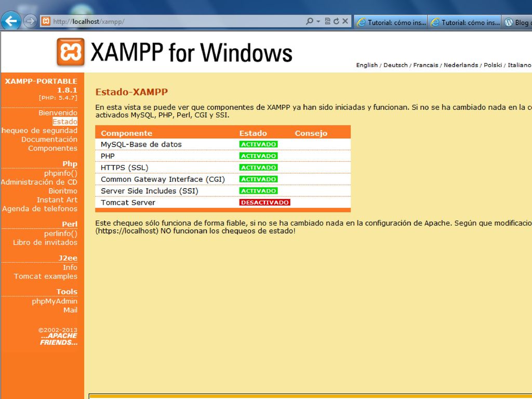The height and width of the screenshot is (399, 532).
Task: Go back with the browser back arrow
Action: pyautogui.click(x=10, y=21)
